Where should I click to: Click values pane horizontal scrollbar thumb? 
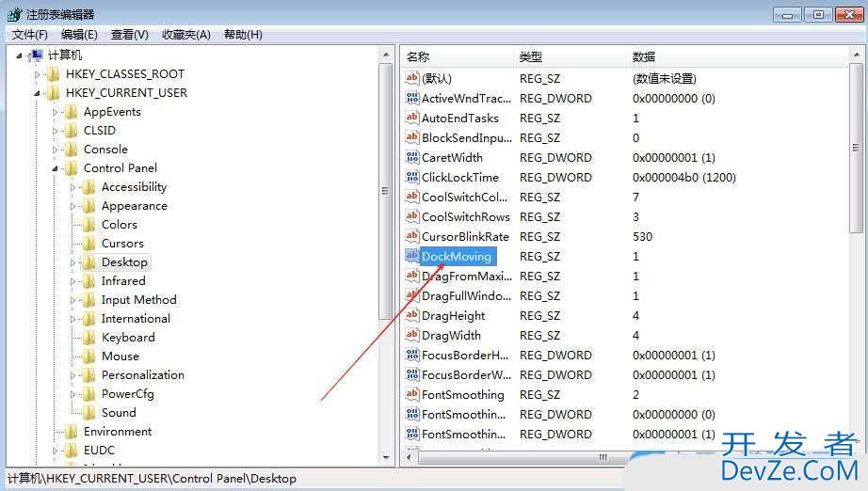coord(603,458)
